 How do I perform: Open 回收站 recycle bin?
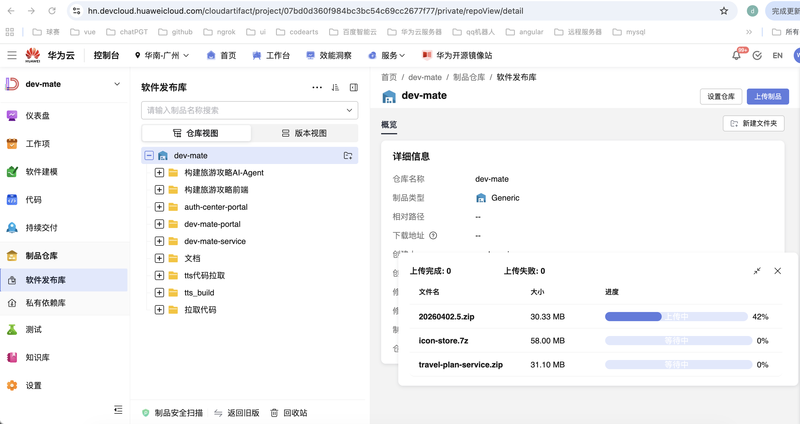(x=289, y=413)
